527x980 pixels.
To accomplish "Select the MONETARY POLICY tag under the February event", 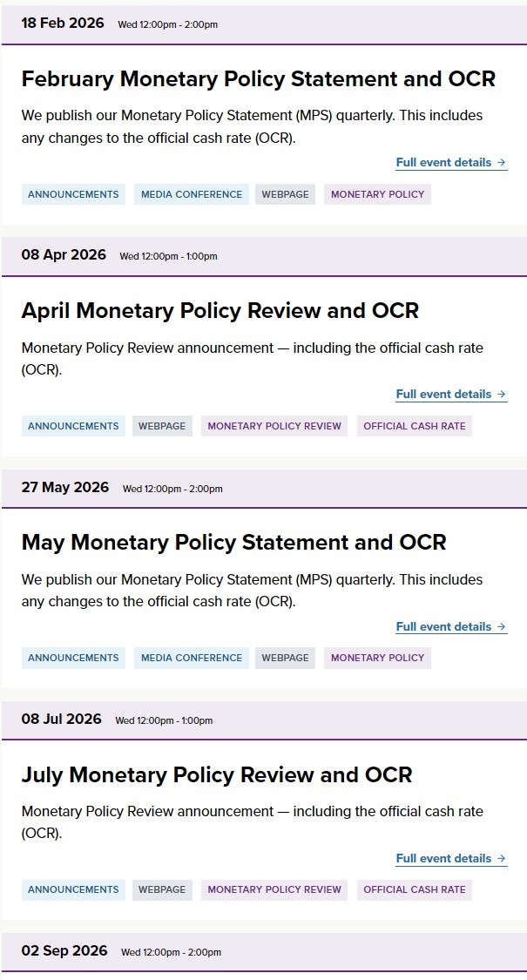I will 376,194.
